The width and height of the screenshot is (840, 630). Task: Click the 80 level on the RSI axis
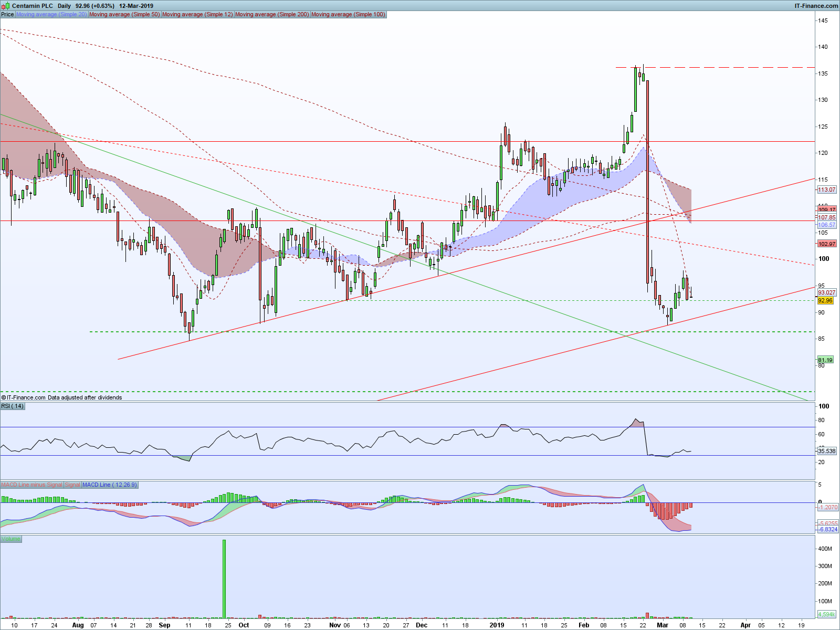click(822, 420)
